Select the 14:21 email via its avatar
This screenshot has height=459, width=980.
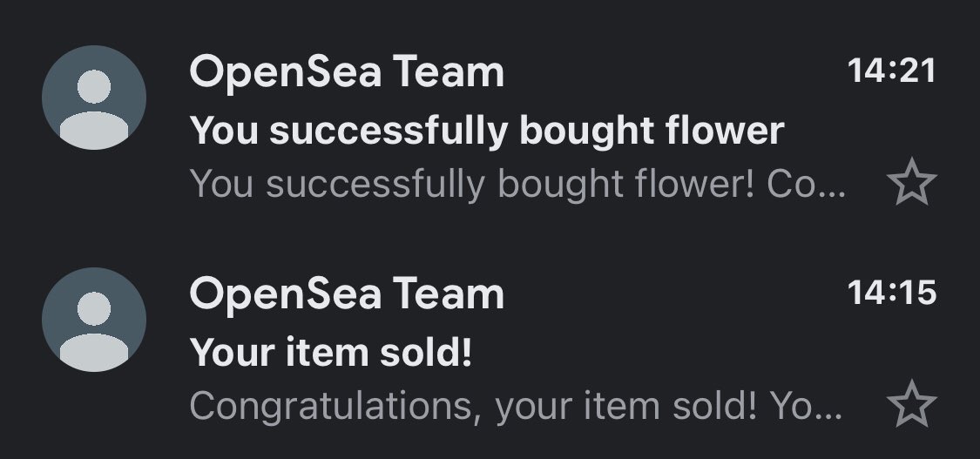[x=94, y=98]
